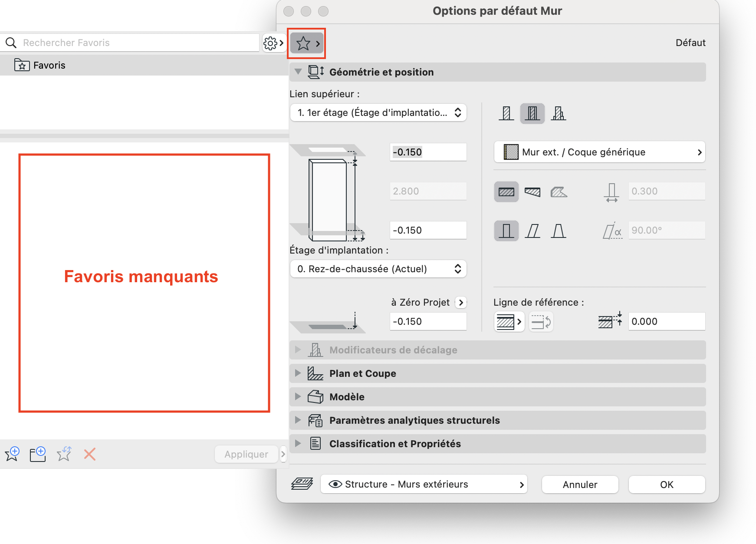Expand the Modèle panel
756x544 pixels.
tap(298, 396)
